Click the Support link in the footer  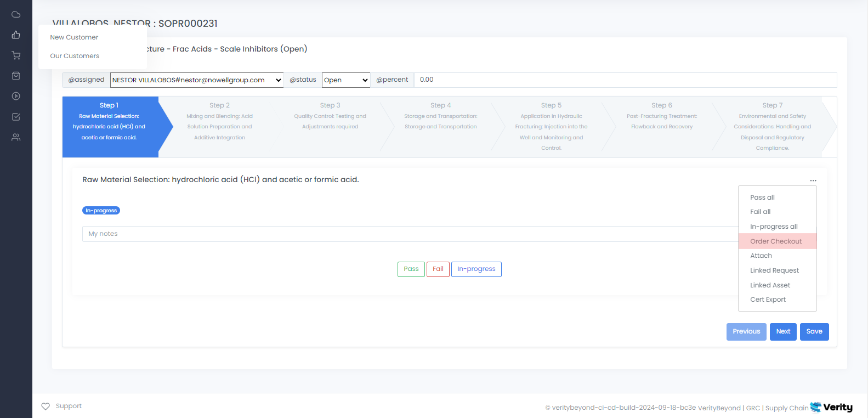pos(69,406)
